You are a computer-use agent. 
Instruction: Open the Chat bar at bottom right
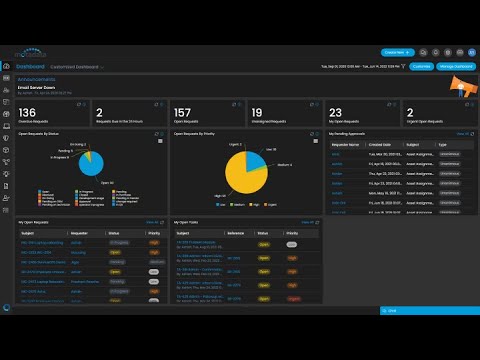(x=430, y=311)
